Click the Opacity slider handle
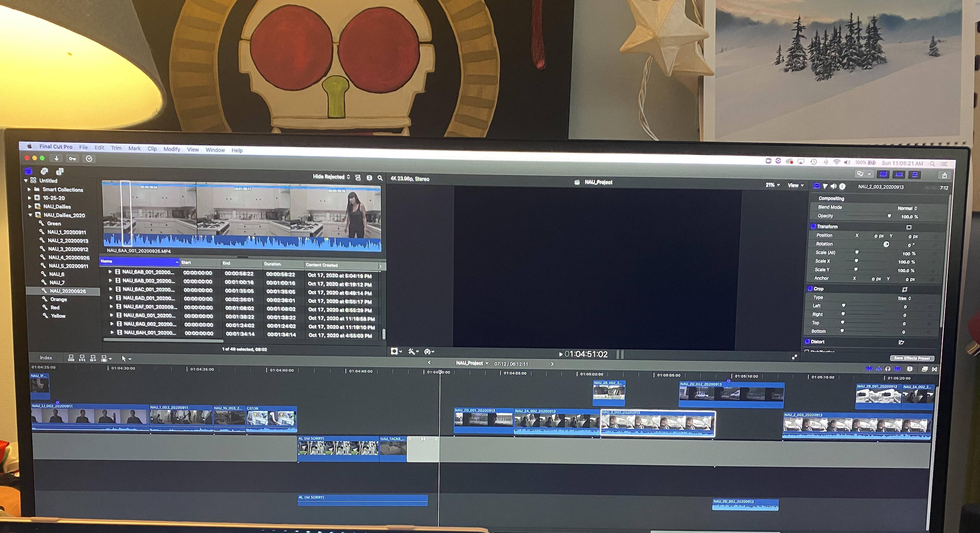Viewport: 980px width, 533px height. [x=889, y=216]
